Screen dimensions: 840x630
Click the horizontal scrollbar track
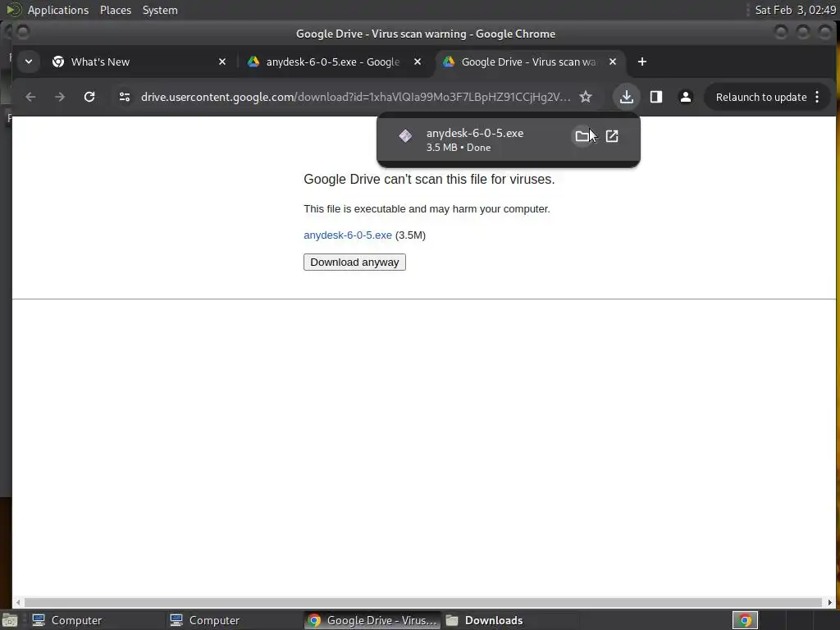pyautogui.click(x=423, y=603)
